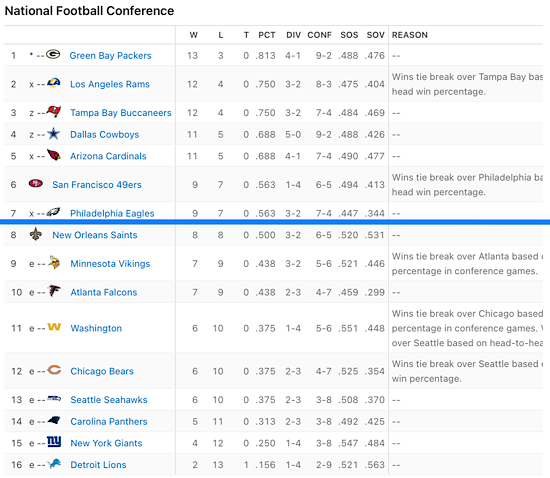The height and width of the screenshot is (478, 550).
Task: Click the Arizona Cardinals bird logo
Action: pyautogui.click(x=54, y=155)
